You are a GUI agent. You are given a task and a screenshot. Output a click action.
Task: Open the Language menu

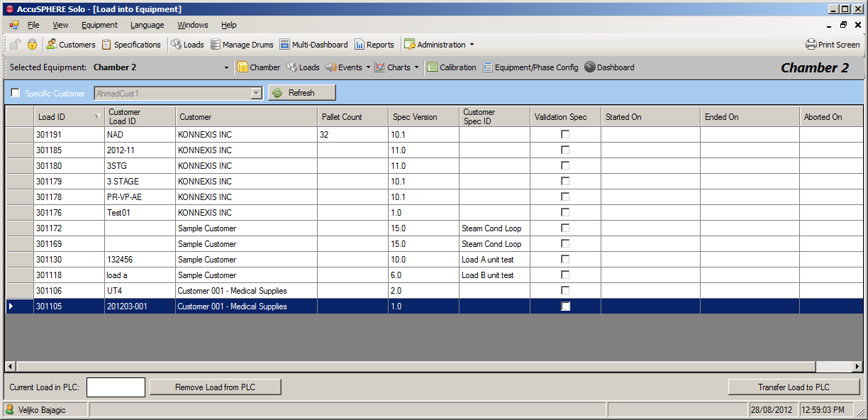[147, 25]
